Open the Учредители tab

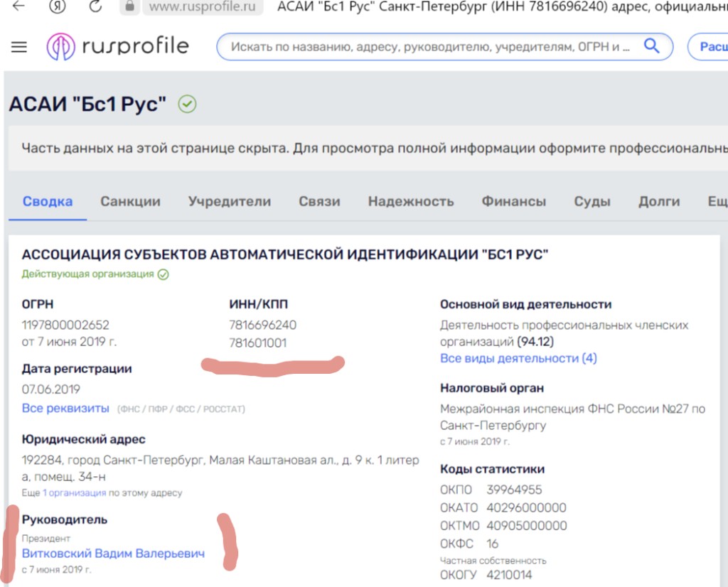pos(230,201)
